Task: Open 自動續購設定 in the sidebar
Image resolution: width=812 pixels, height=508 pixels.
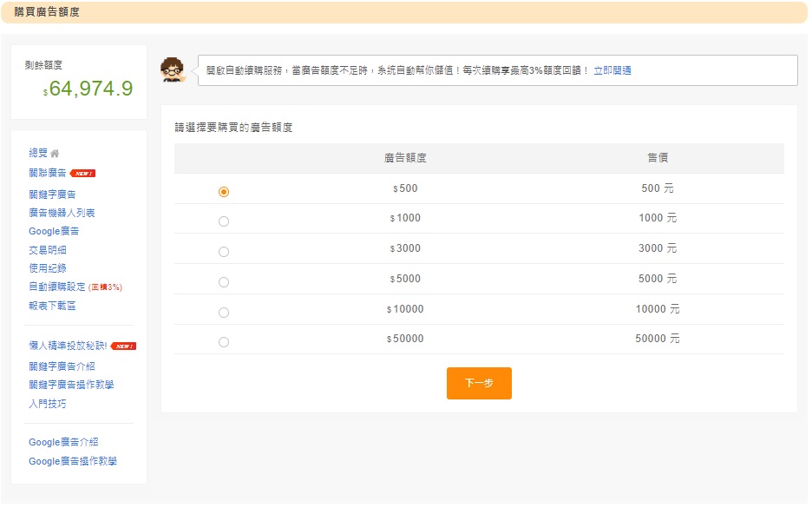Action: (57, 287)
